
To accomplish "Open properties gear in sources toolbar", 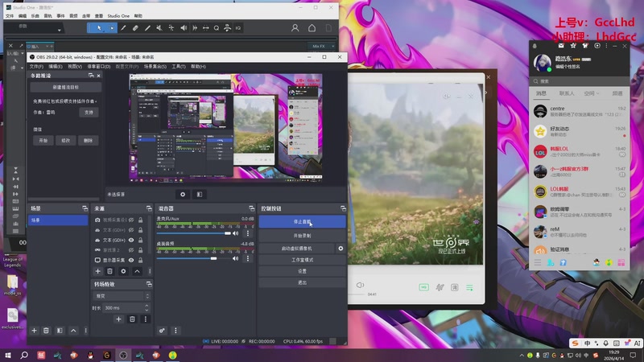I will click(123, 272).
